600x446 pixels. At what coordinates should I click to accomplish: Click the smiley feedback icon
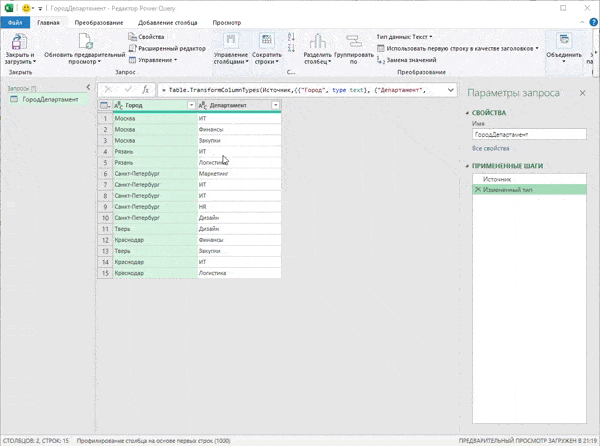(26, 8)
